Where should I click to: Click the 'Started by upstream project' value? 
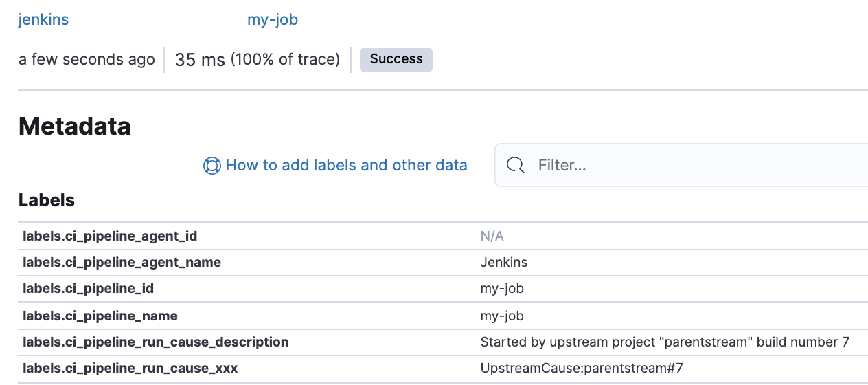click(x=665, y=342)
